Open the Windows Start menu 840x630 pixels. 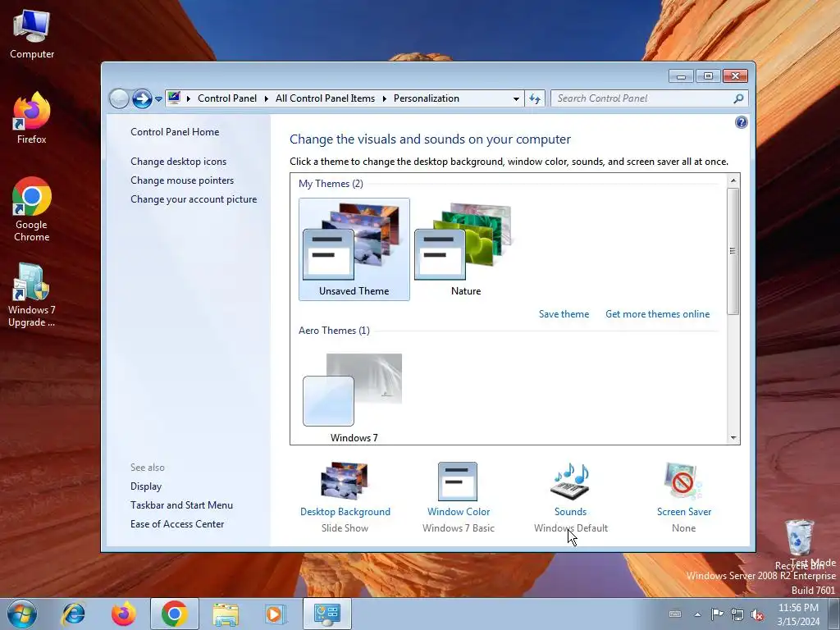coord(22,614)
